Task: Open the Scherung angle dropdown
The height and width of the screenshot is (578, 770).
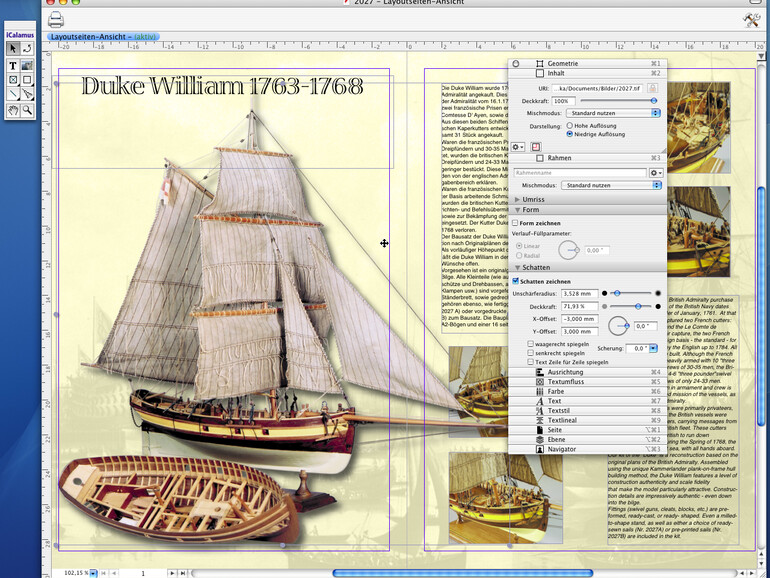Action: pos(653,348)
